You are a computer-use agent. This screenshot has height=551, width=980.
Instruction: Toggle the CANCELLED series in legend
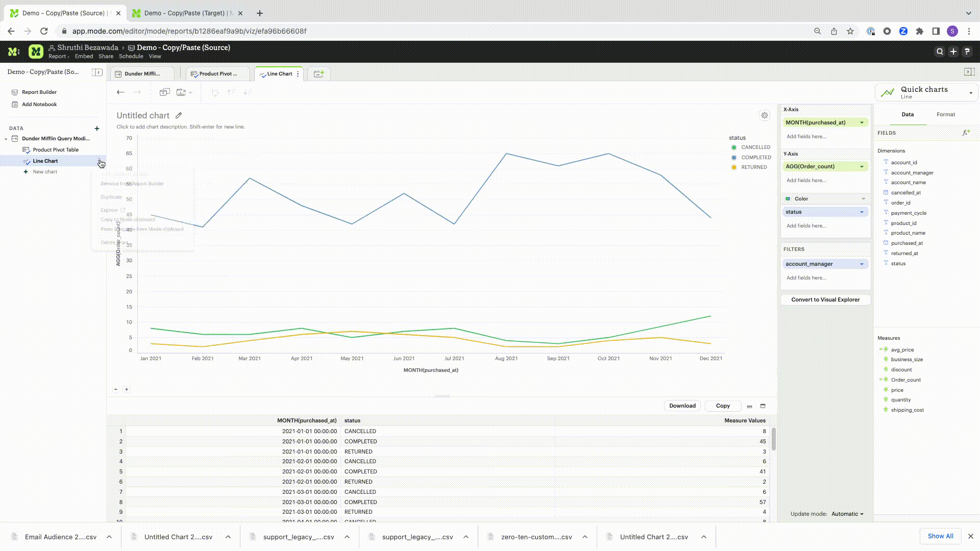coord(755,147)
